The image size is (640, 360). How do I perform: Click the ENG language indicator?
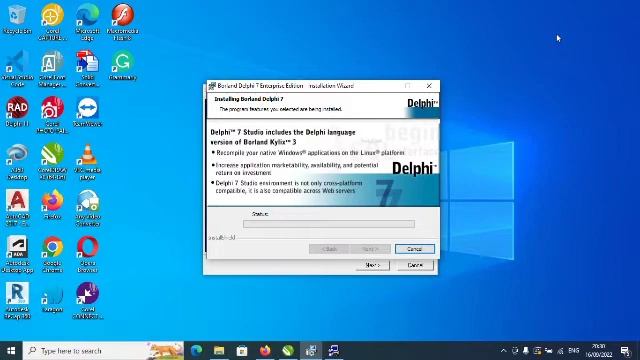(x=573, y=351)
